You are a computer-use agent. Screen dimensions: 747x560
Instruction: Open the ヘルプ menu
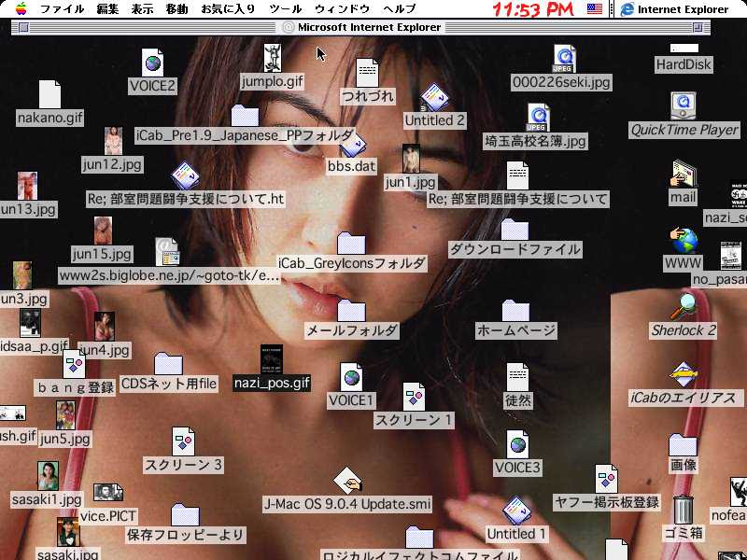[400, 9]
